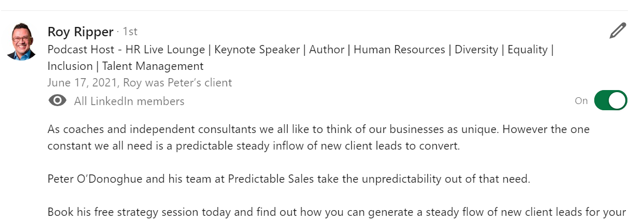Click "Inclusion | Talent Management" headline line
The width and height of the screenshot is (644, 221).
[x=125, y=66]
